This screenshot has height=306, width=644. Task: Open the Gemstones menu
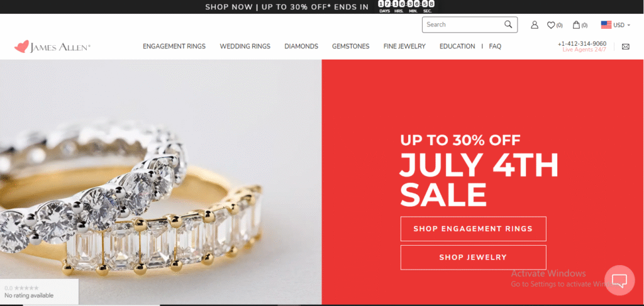[x=351, y=46]
